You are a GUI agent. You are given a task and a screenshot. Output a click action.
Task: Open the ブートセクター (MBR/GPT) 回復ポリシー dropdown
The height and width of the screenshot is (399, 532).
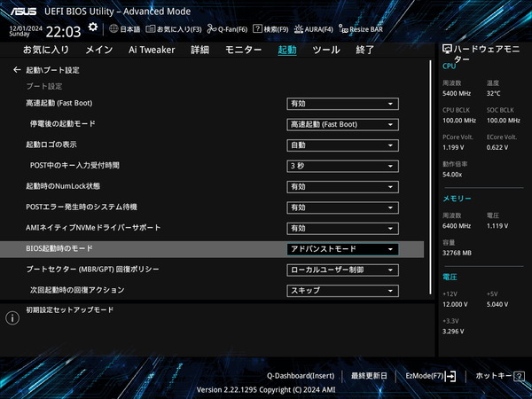pos(342,270)
